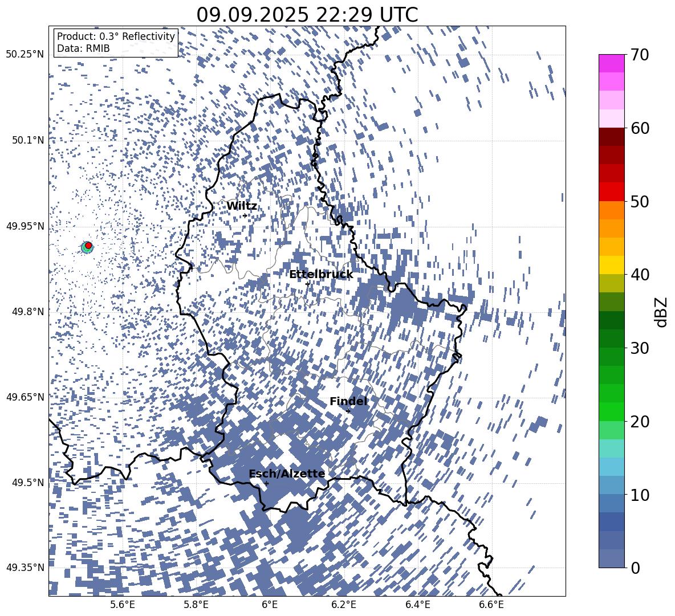This screenshot has height=616, width=675.
Task: Click the 50.1°N latitude label
Action: tap(28, 140)
